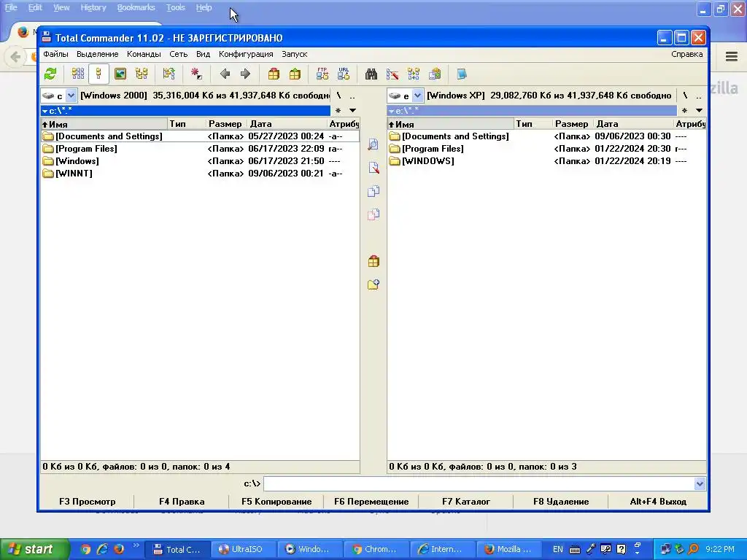Open the left panel drive c dropdown
This screenshot has width=747, height=560.
[x=71, y=96]
